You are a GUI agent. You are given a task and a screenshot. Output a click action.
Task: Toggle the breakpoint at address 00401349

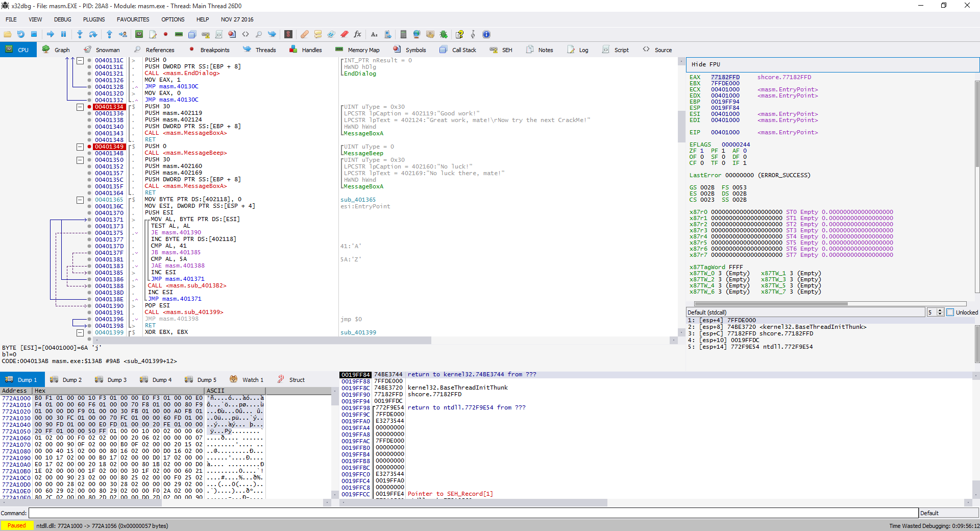point(89,147)
